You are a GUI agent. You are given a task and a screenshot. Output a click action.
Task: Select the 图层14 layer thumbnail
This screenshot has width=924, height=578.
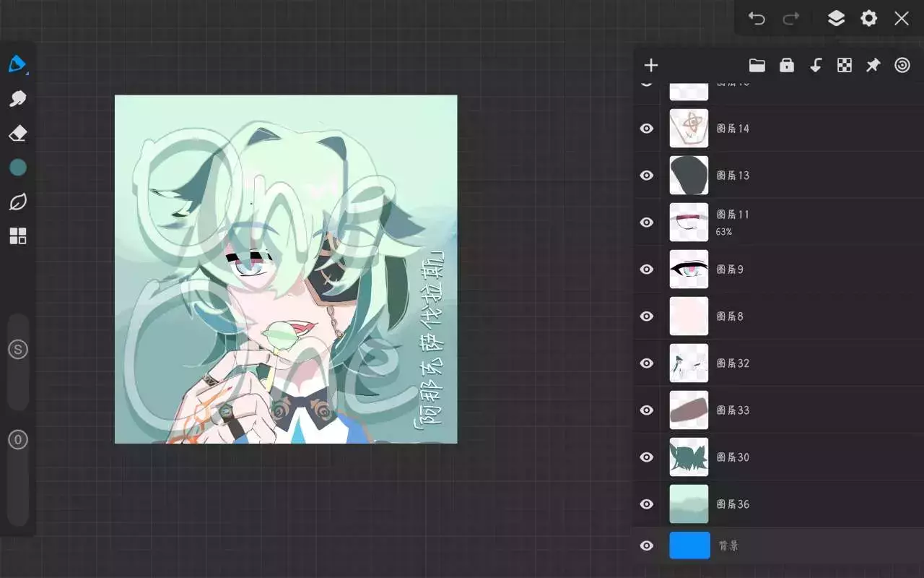click(x=689, y=129)
